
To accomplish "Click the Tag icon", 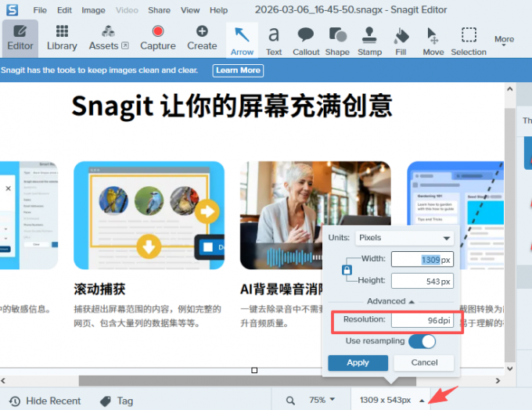I will coord(106,401).
